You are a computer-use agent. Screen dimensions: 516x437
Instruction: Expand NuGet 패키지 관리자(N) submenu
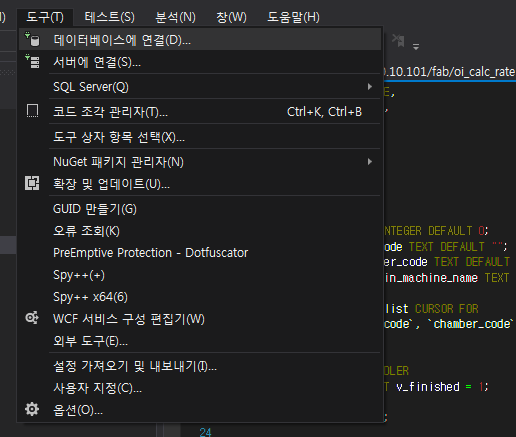coord(200,162)
